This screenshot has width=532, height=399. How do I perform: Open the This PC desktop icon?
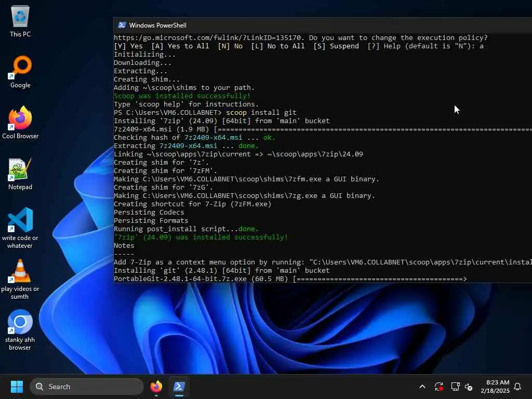coord(20,21)
